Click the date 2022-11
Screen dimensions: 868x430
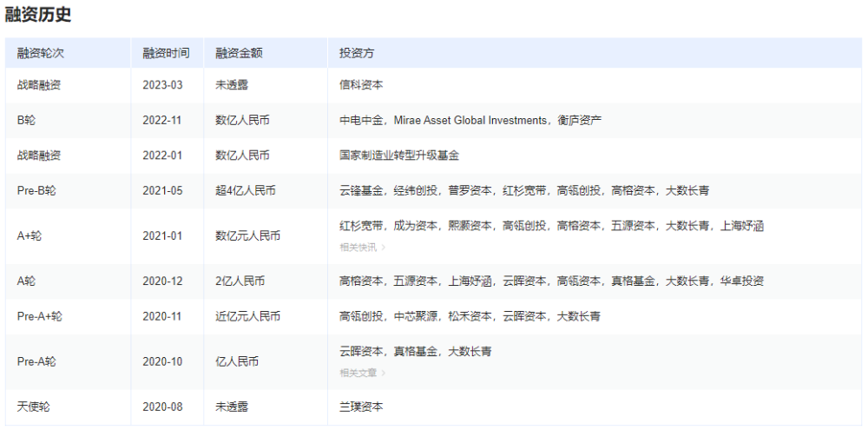(x=162, y=120)
